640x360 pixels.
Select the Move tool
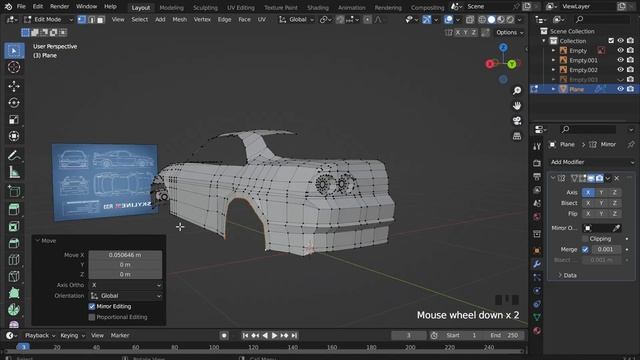pos(14,86)
